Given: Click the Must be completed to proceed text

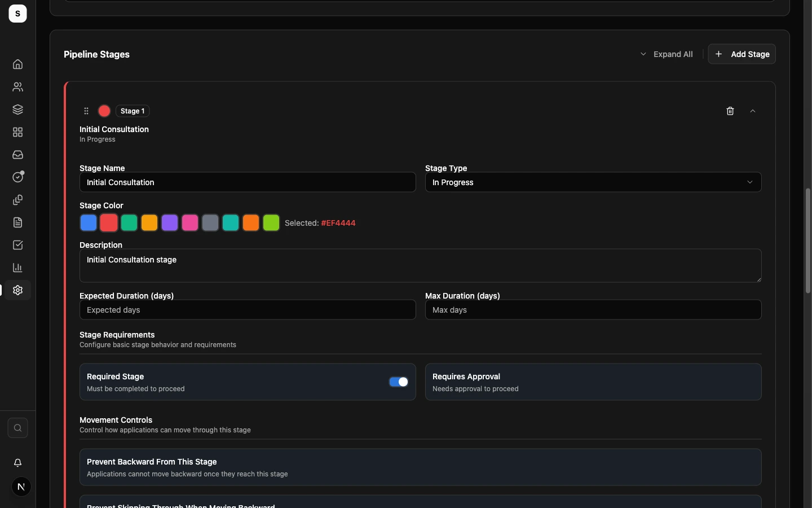Looking at the screenshot, I should [136, 389].
